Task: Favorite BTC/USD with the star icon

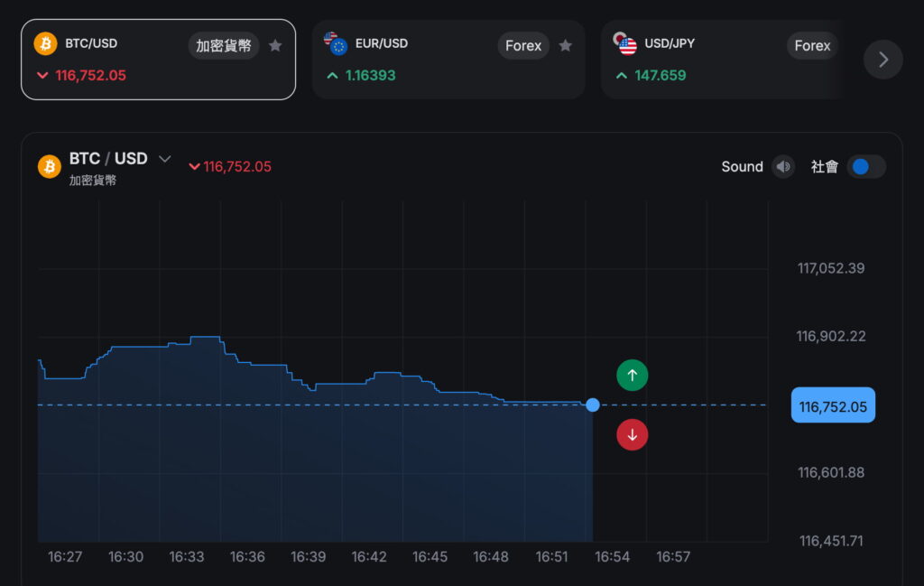Action: [275, 46]
